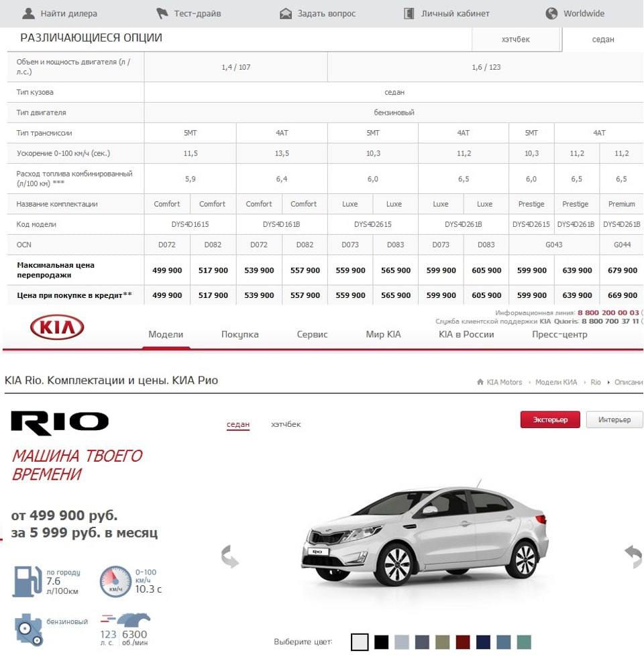Choose the navy blue color swatch
Image resolution: width=644 pixels, height=657 pixels.
483,642
